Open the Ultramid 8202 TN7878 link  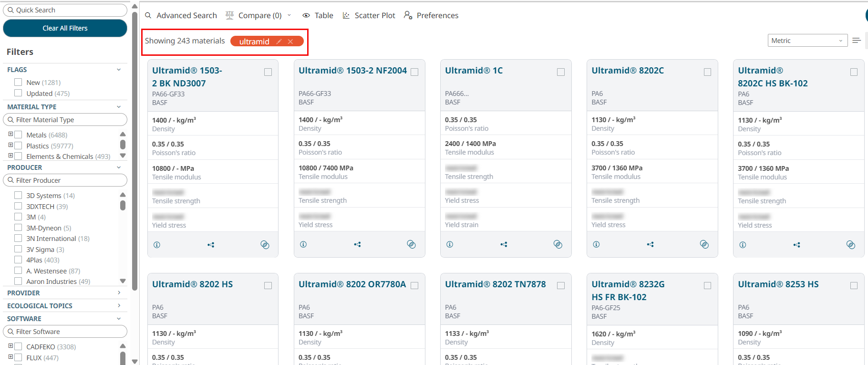[495, 284]
